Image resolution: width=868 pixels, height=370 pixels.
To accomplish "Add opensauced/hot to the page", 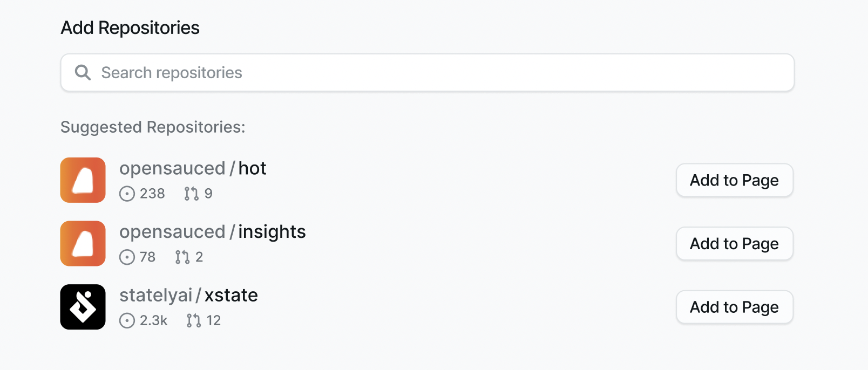I will (x=734, y=180).
